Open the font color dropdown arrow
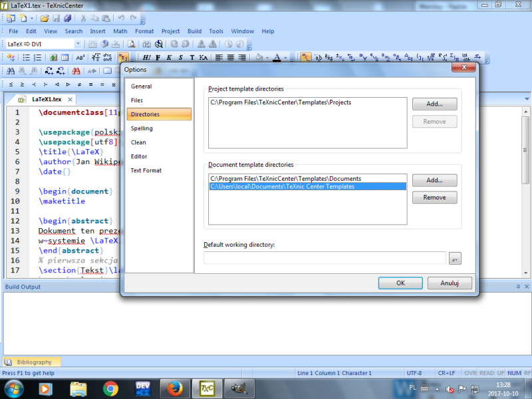 coord(285,58)
